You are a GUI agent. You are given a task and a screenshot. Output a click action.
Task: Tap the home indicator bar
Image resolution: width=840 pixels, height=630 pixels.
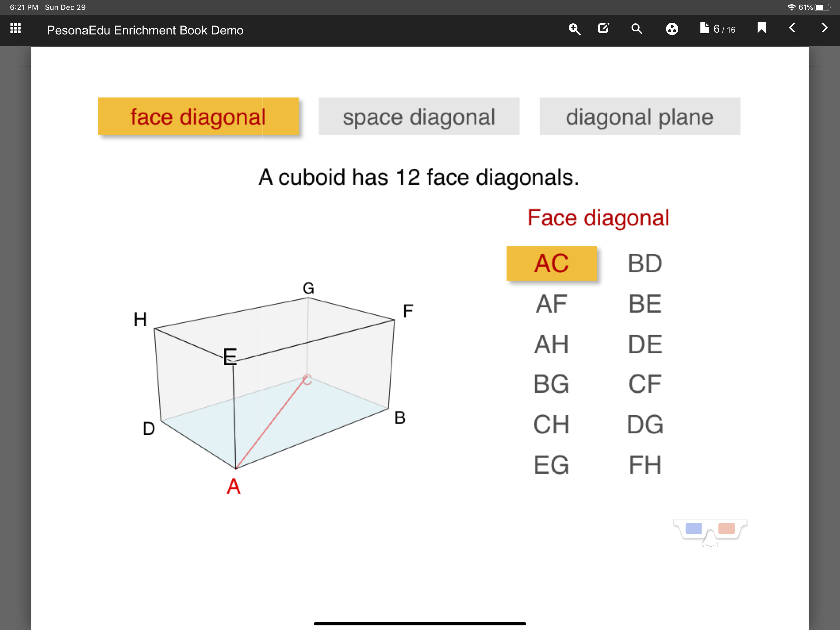[x=420, y=624]
